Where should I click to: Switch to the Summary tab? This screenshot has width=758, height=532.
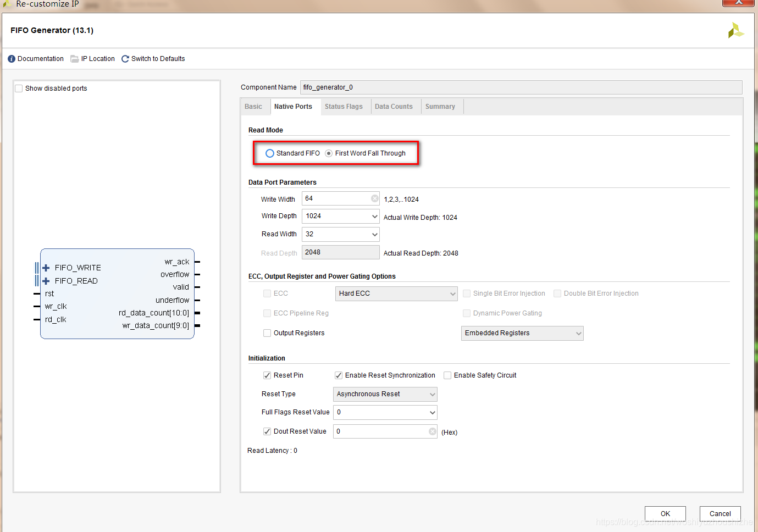coord(440,107)
